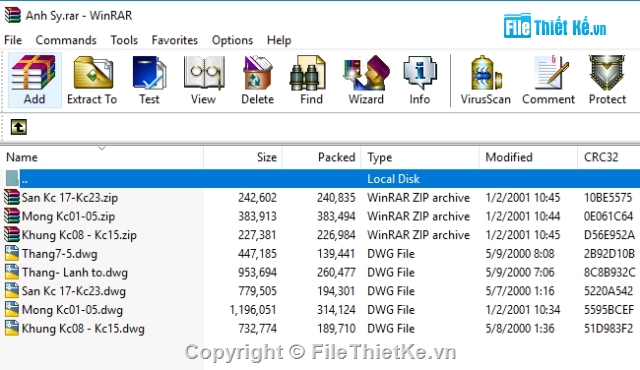Click the WinRAR title bar icon
640x370 pixels.
(13, 15)
